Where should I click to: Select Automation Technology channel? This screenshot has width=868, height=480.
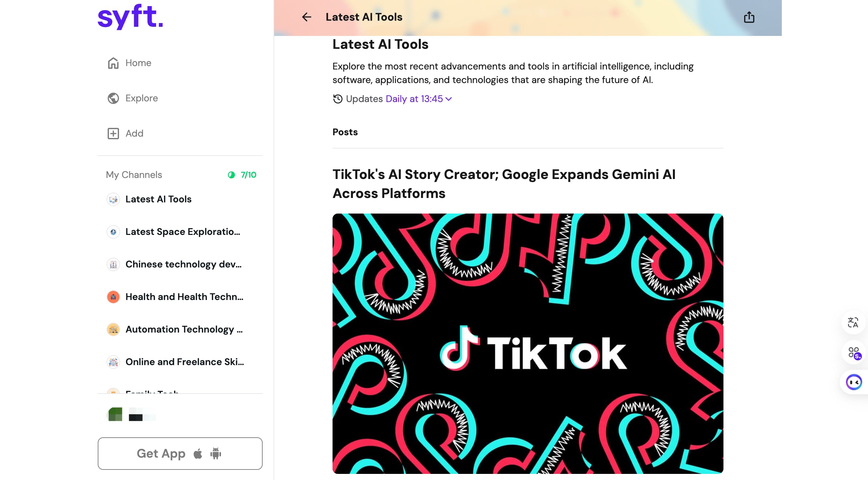(x=184, y=329)
